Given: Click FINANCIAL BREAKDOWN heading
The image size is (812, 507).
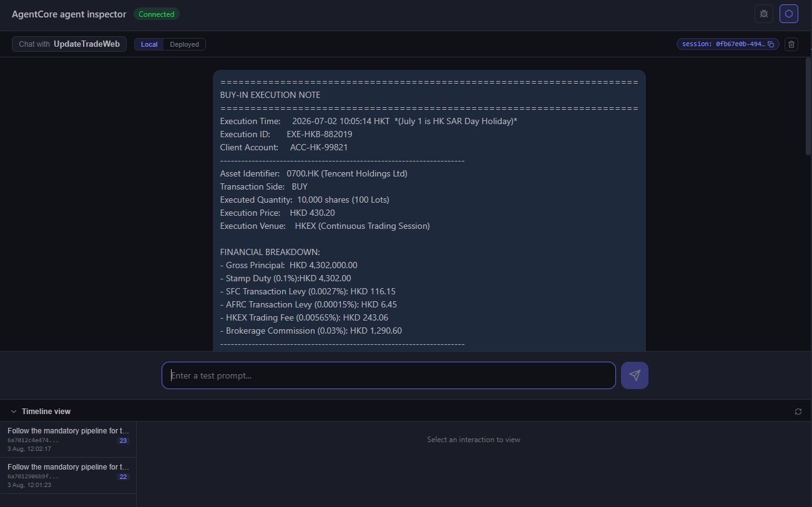Looking at the screenshot, I should click(x=270, y=252).
